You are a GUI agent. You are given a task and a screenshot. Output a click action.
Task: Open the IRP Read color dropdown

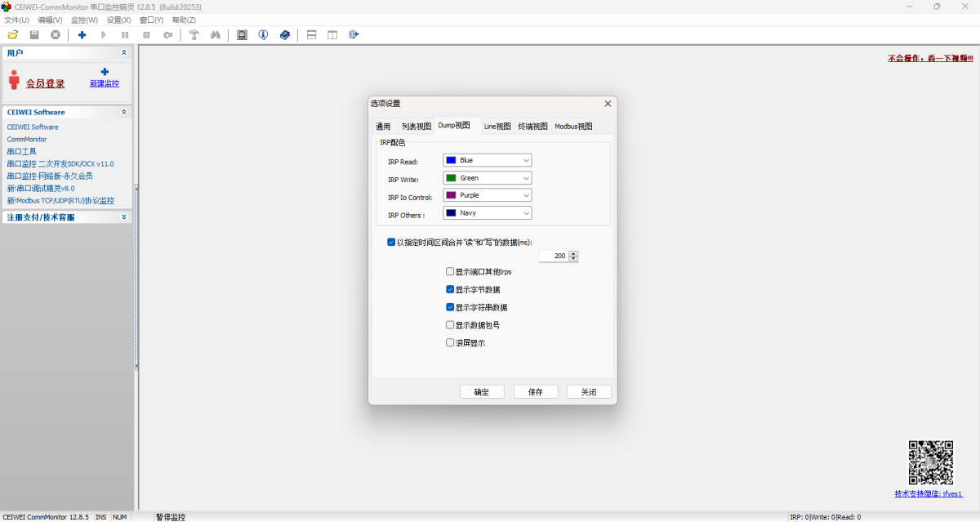pyautogui.click(x=488, y=160)
